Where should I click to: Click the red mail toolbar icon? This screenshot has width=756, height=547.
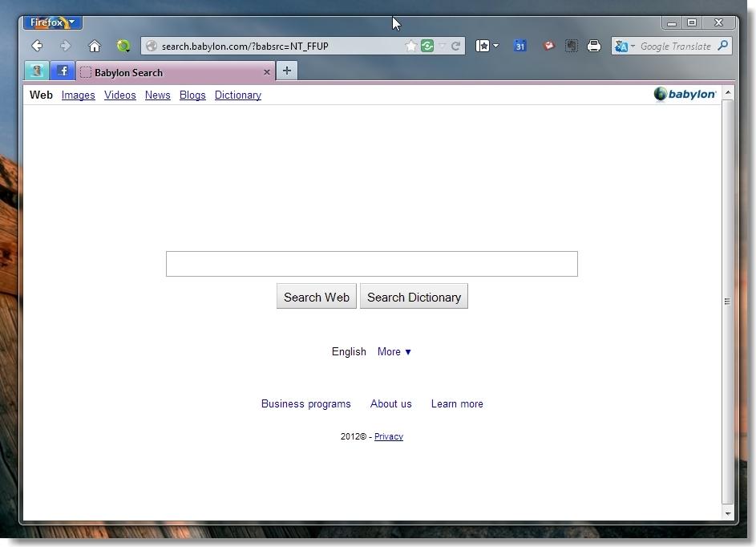pos(548,46)
